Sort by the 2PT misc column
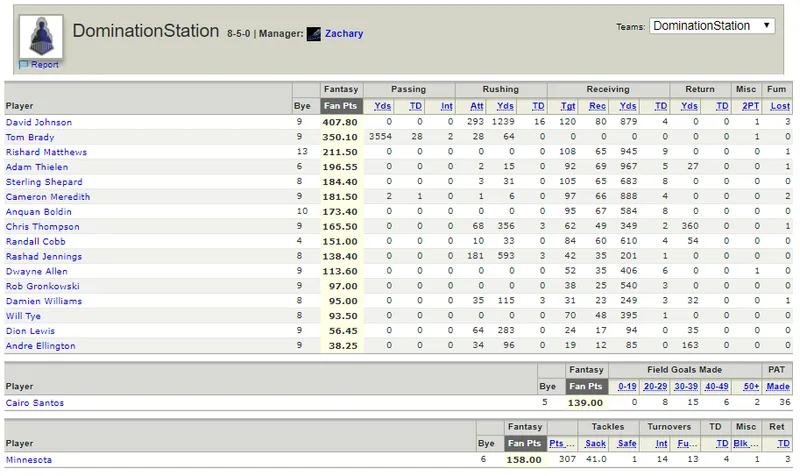This screenshot has width=800, height=476. (751, 106)
